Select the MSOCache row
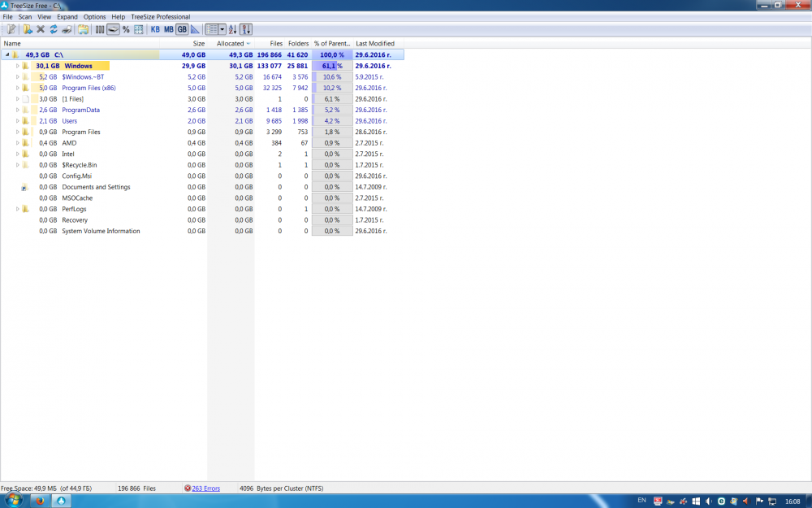This screenshot has width=812, height=508. click(202, 198)
